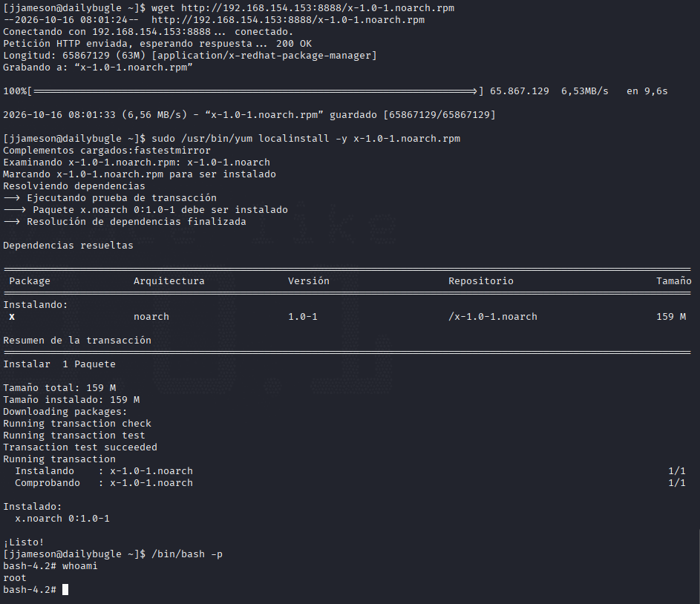Click the wget command on the first line

pyautogui.click(x=303, y=8)
